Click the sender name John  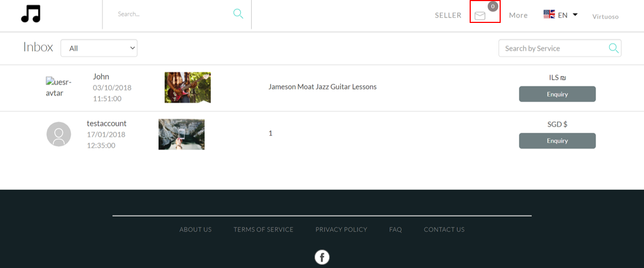click(101, 76)
